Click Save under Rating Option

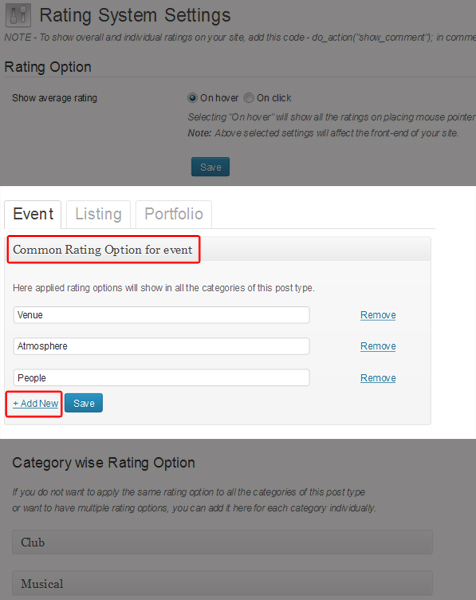click(210, 167)
